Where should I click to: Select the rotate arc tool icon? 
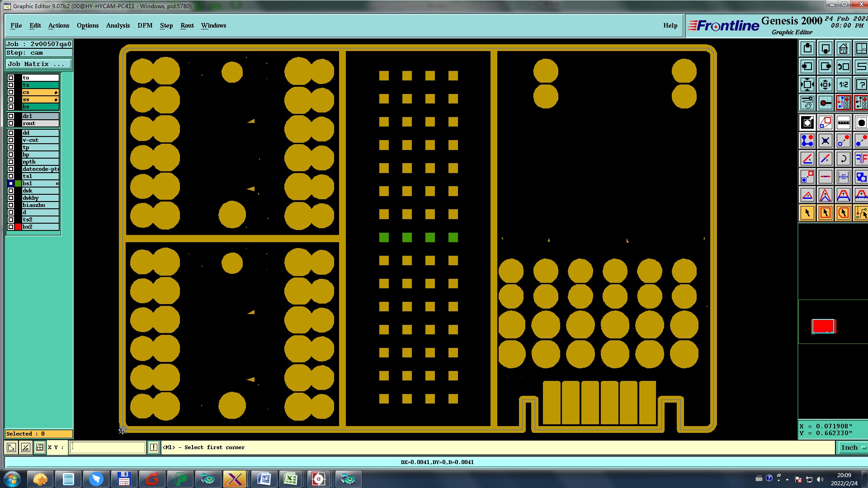coord(843,159)
